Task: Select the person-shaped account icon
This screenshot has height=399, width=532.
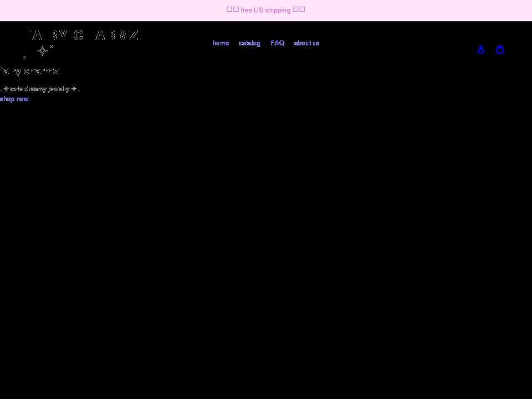Action: click(x=481, y=49)
